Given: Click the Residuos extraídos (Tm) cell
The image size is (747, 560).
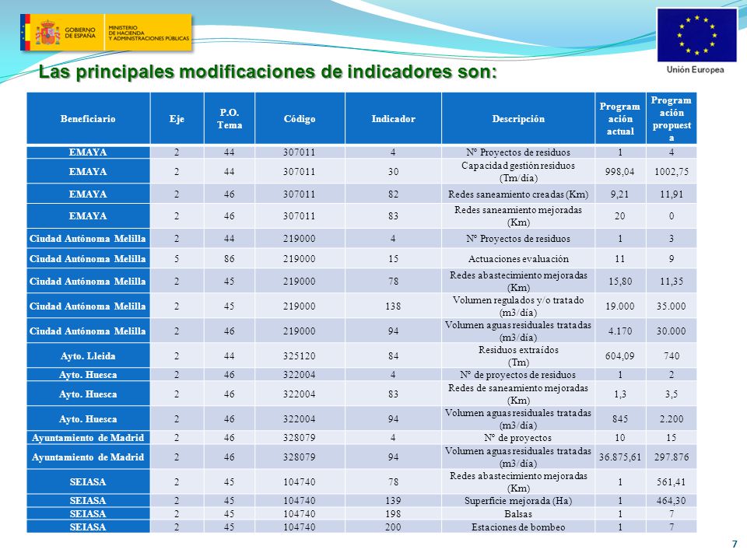Looking at the screenshot, I should [518, 355].
